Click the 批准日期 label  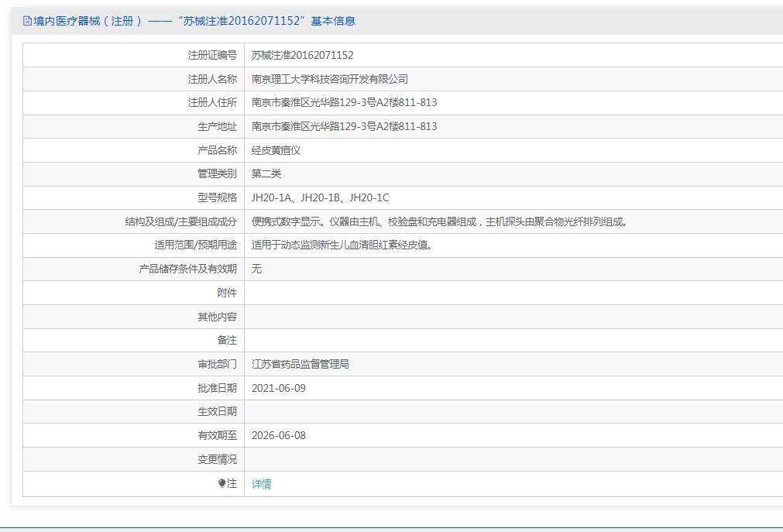217,388
